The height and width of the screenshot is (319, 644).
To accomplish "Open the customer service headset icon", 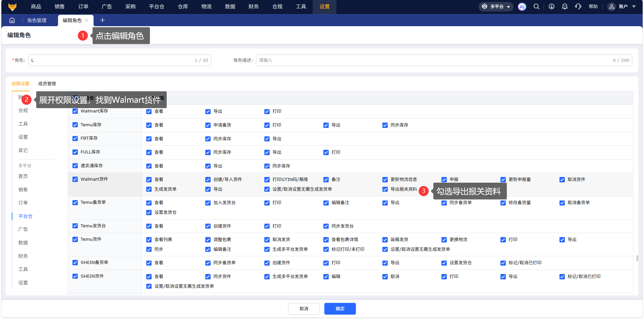I will click(x=578, y=7).
